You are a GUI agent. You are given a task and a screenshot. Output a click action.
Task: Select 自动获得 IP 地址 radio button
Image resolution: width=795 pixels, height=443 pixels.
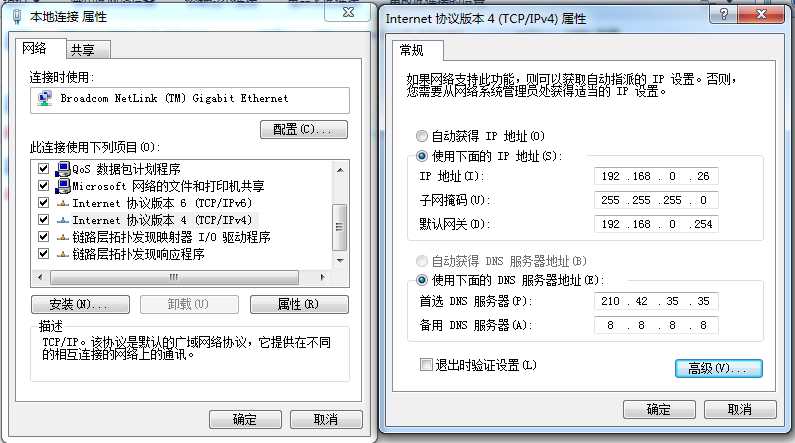[x=422, y=136]
